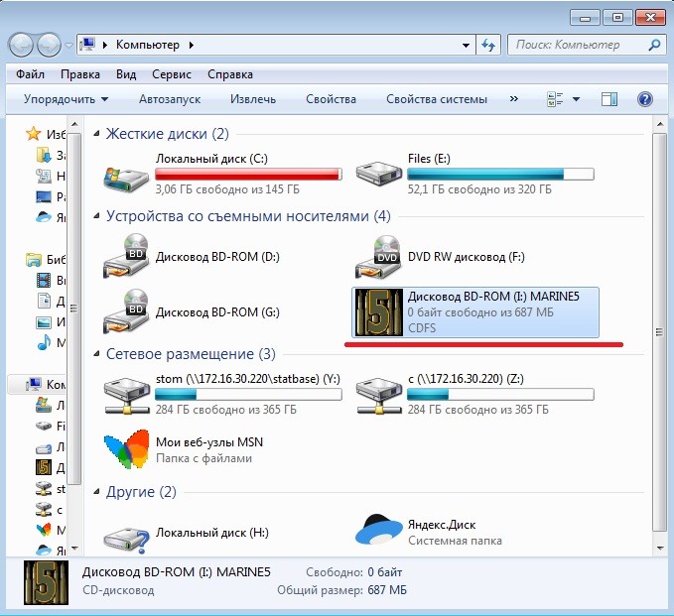Show more toolbar commands chevron
674x616 pixels.
click(513, 99)
